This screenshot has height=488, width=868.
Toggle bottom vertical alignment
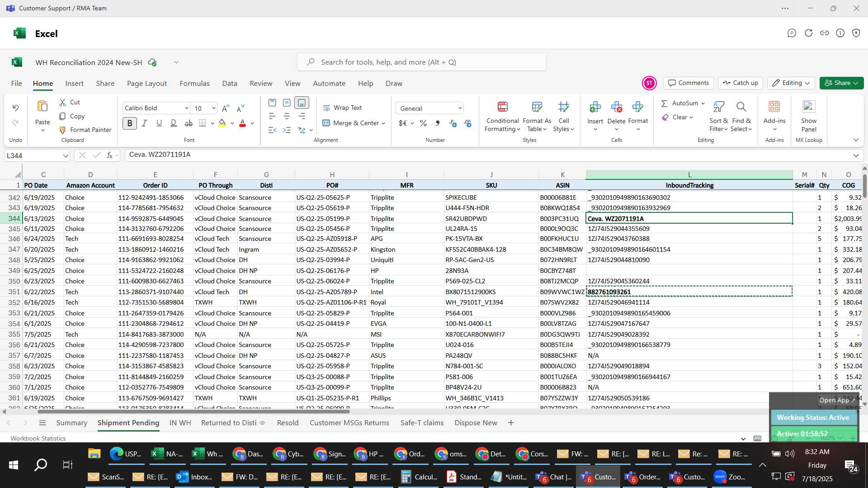302,103
